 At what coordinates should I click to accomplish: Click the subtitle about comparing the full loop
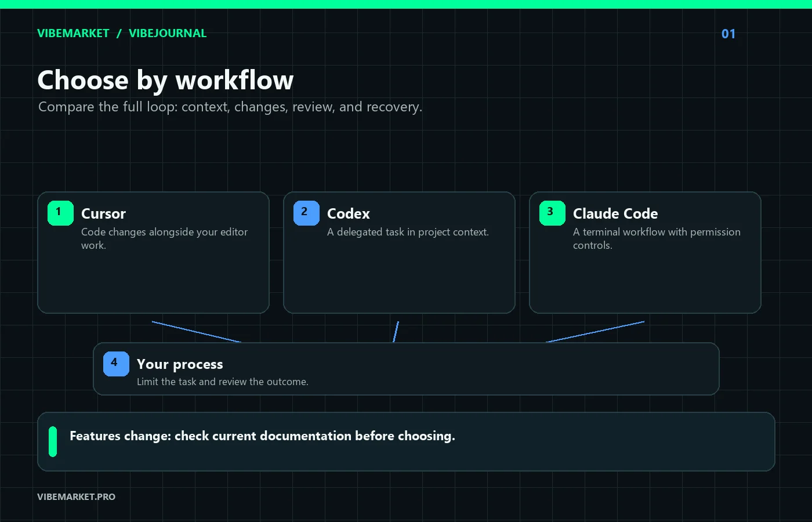coord(230,107)
